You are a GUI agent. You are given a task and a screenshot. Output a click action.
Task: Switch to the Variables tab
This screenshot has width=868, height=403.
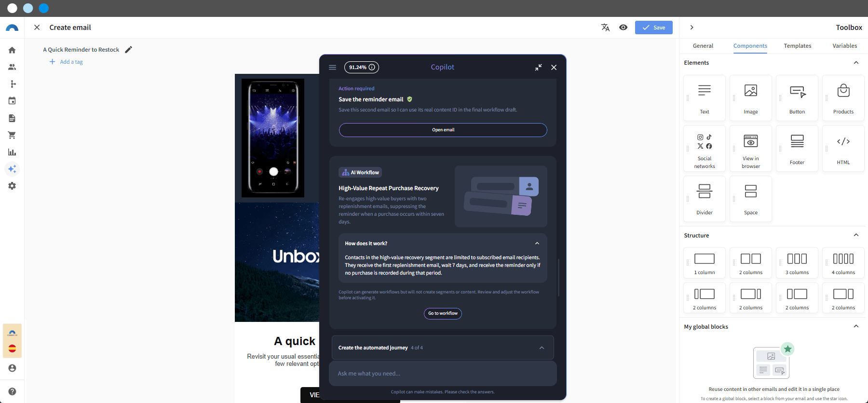(844, 46)
